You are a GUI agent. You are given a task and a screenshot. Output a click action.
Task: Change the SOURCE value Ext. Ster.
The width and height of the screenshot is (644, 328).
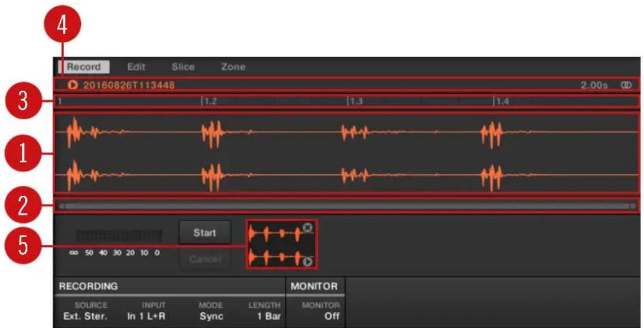coord(85,316)
